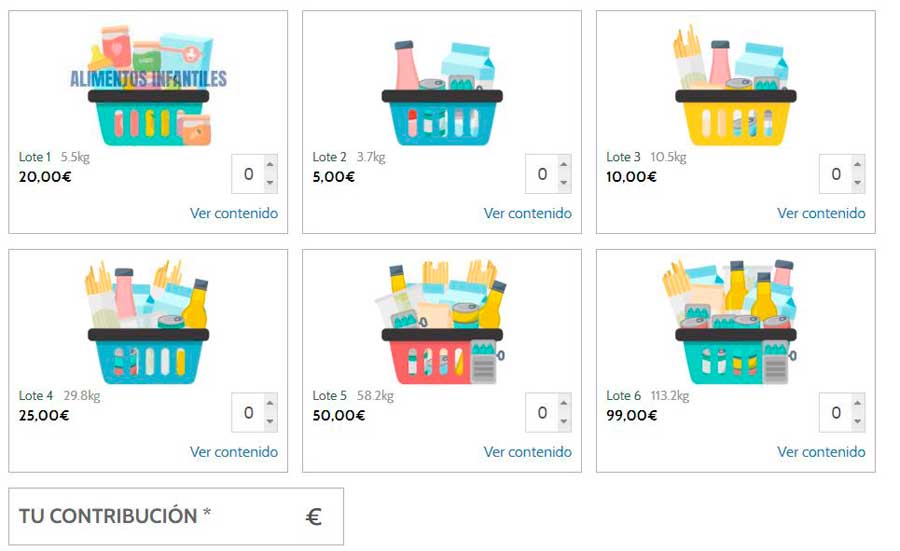
Task: Decrease Lote 5 quantity with down arrow
Action: (x=564, y=422)
